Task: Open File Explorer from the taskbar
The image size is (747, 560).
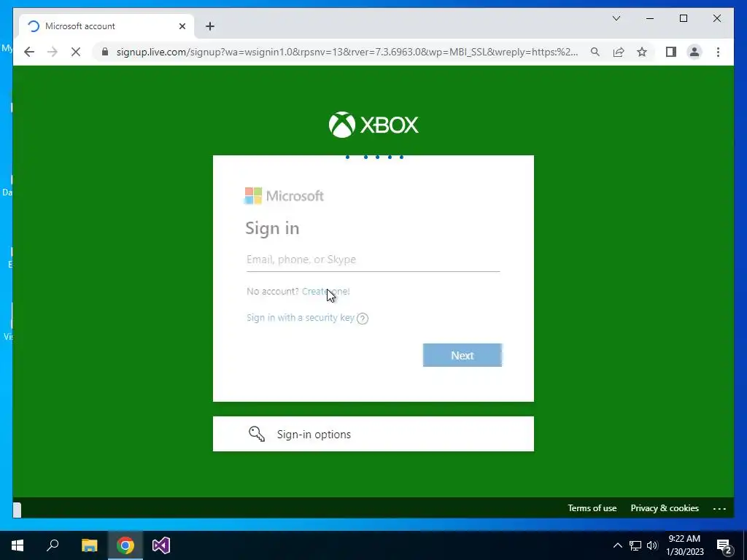Action: click(x=89, y=545)
